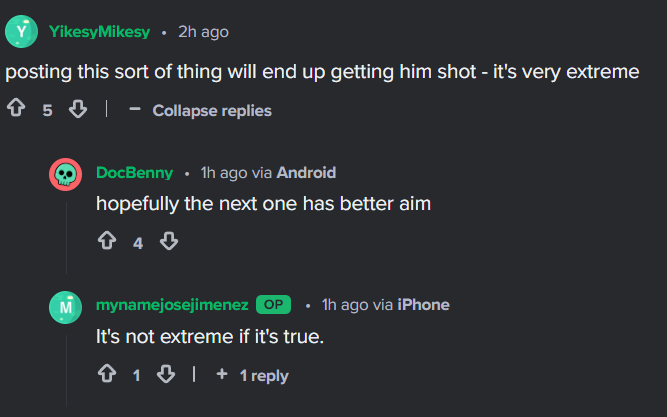
Task: Click the green OP badge
Action: (274, 305)
